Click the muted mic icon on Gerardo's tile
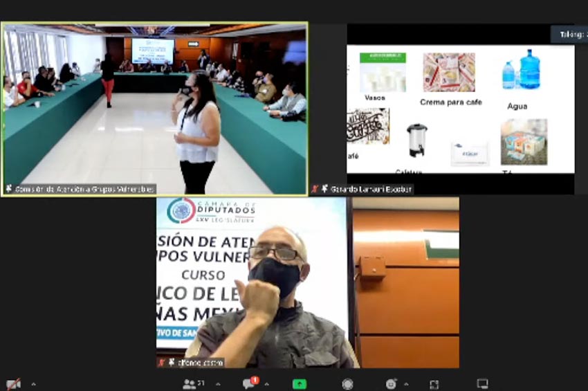 click(315, 189)
